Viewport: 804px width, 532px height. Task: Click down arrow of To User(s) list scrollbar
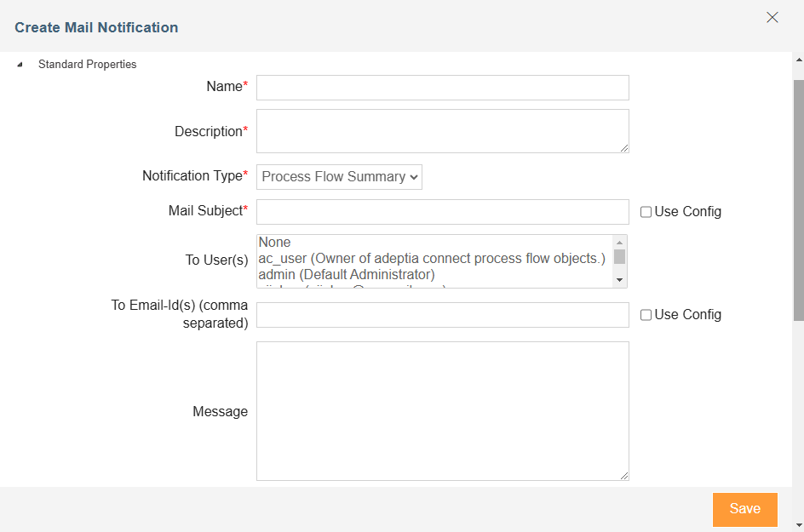coord(619,280)
